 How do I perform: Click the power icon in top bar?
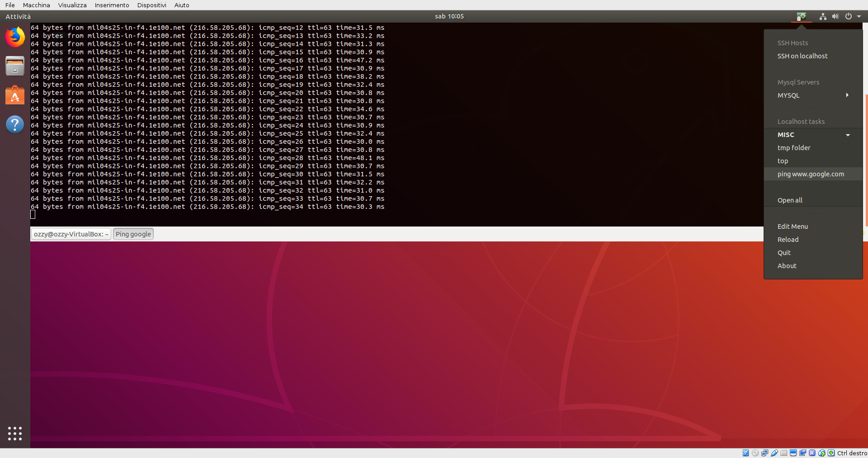tap(849, 16)
